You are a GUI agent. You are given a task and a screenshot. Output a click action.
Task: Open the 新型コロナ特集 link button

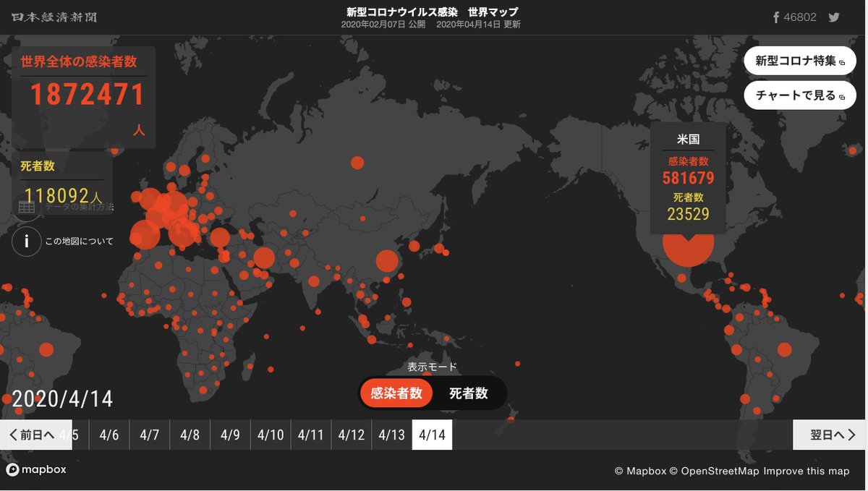[x=800, y=61]
